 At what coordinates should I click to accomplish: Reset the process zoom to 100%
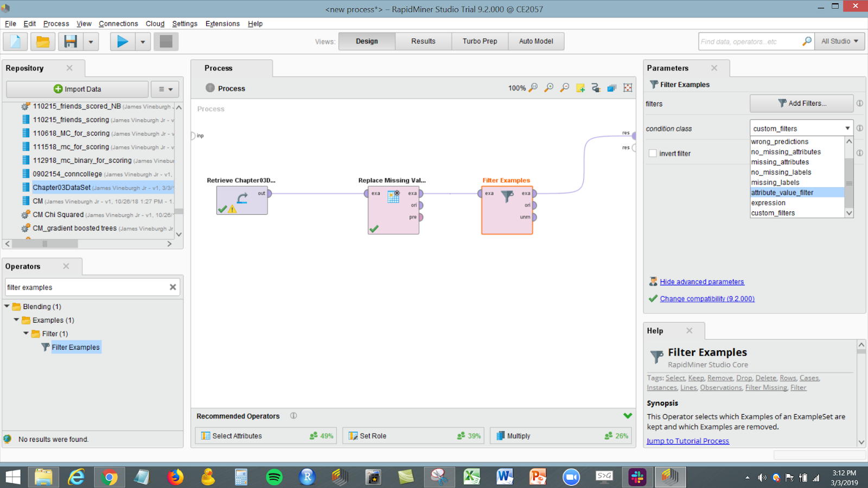coord(533,88)
